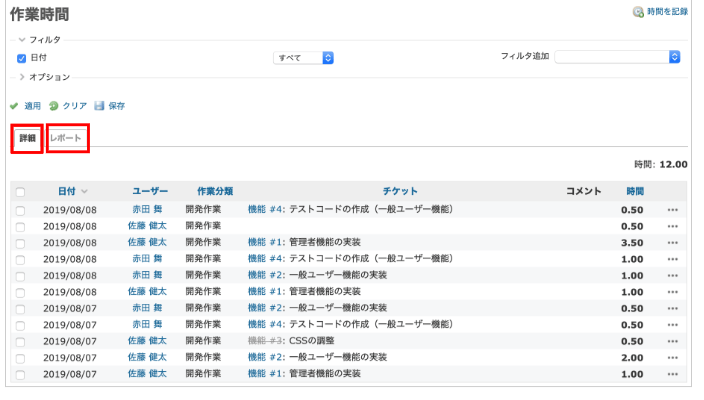Screen dimensions: 704x400
Task: Collapse the フィルタ section
Action: [22, 39]
